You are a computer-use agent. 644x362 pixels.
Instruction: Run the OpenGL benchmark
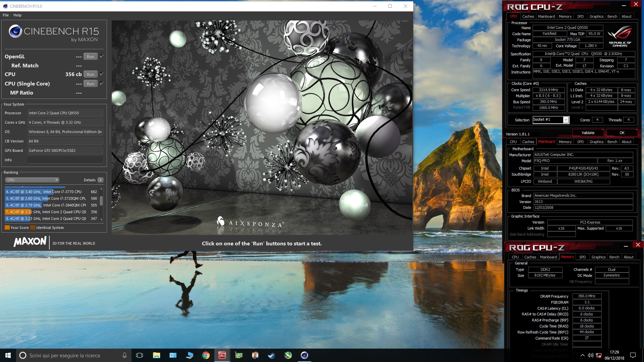[90, 57]
